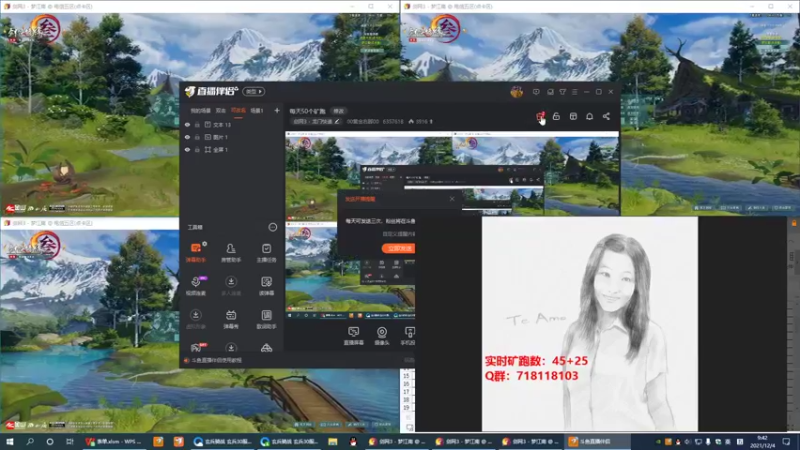The image size is (800, 450).
Task: Click the bell reminder icon
Action: (589, 116)
